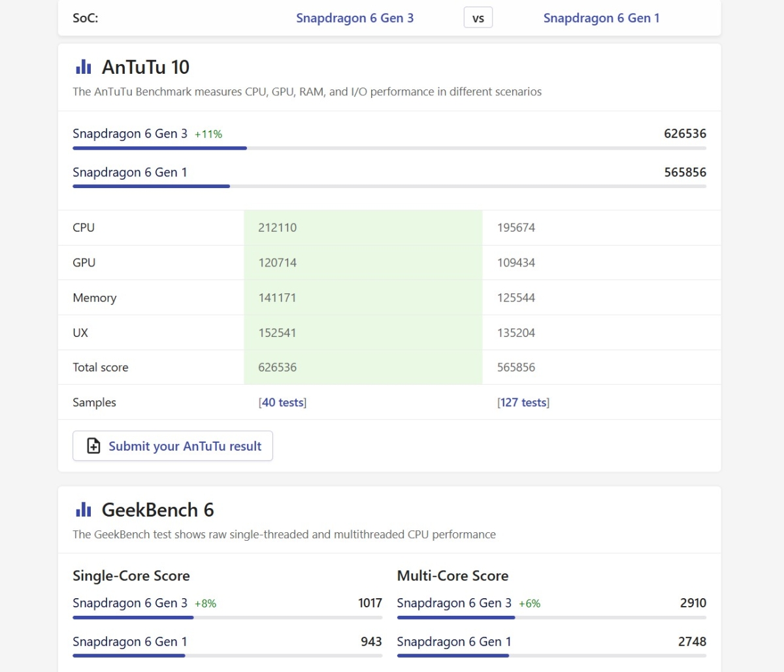
Task: Click Single-Core Snapdragon 6 Gen 3 bar
Action: [227, 617]
